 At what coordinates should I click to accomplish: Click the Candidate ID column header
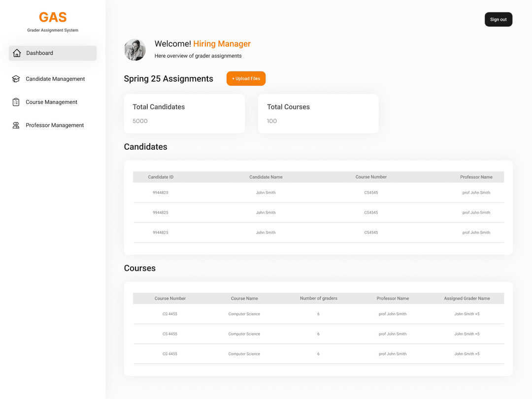coord(161,177)
